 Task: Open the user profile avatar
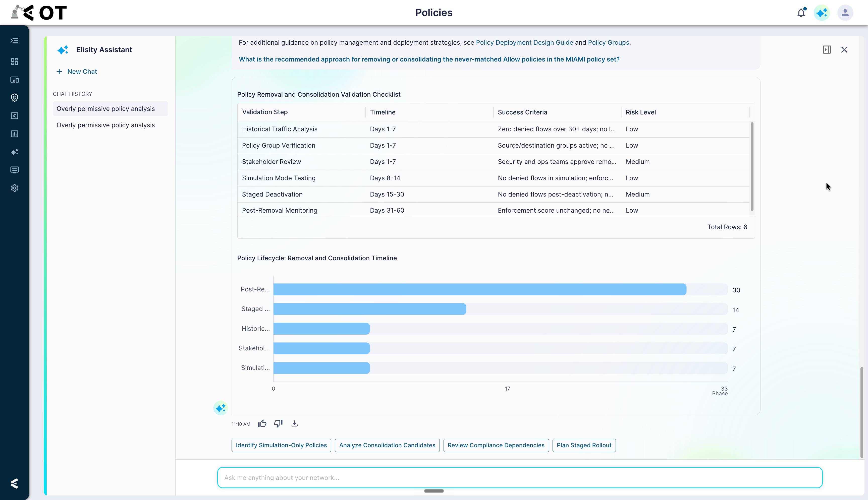click(x=845, y=13)
